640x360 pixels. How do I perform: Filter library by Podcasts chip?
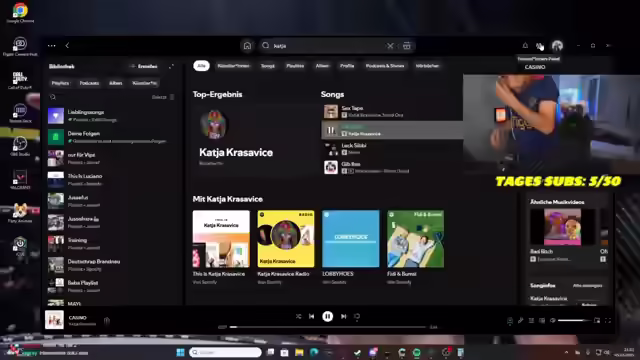pos(89,83)
